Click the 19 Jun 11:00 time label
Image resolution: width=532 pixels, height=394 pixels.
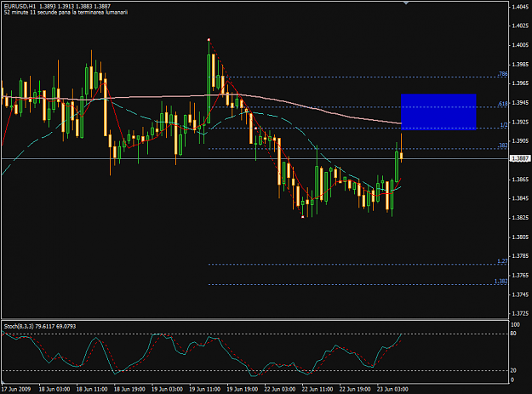click(204, 389)
